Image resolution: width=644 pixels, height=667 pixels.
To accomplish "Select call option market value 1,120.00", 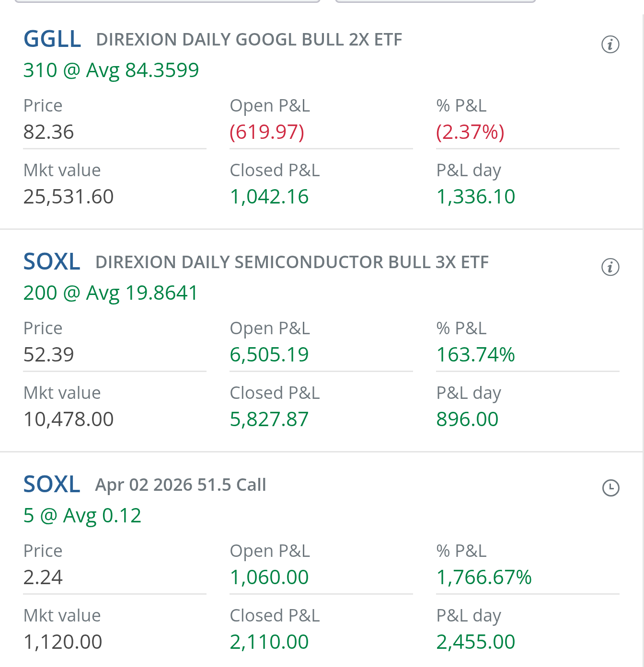I will click(63, 642).
